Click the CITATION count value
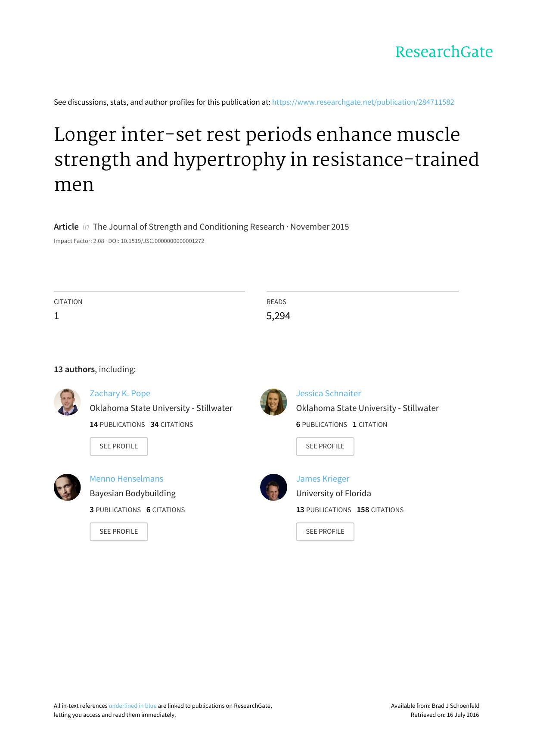This screenshot has width=534, height=756. [56, 316]
